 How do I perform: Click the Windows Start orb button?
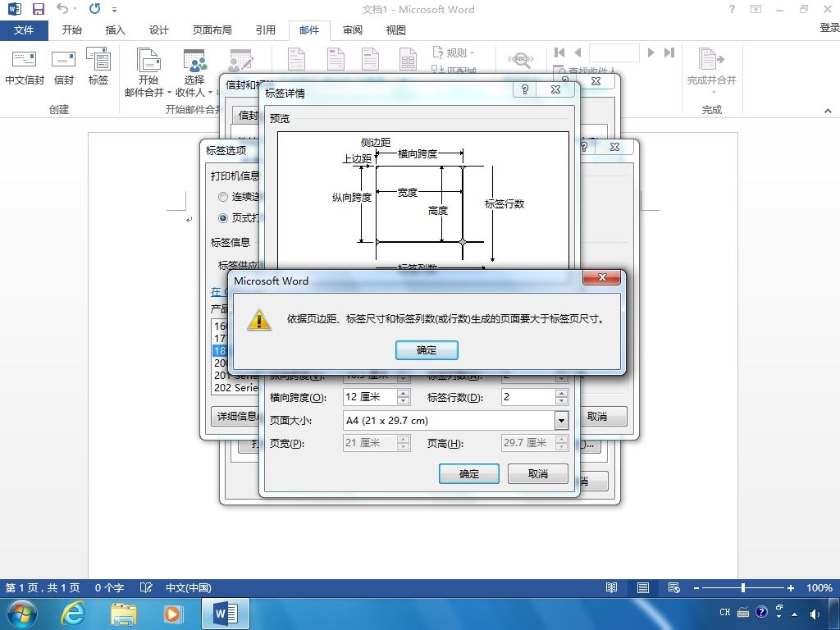click(x=22, y=614)
